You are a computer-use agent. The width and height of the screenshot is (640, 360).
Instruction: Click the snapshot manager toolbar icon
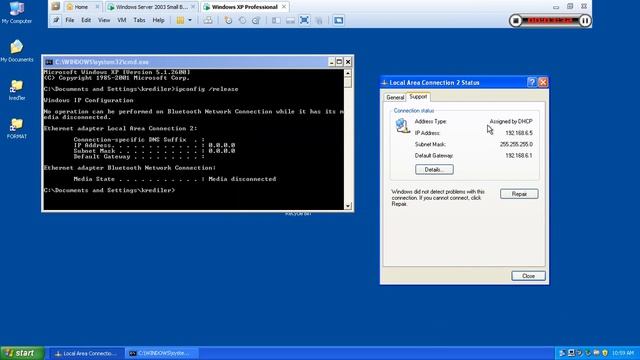pos(256,20)
